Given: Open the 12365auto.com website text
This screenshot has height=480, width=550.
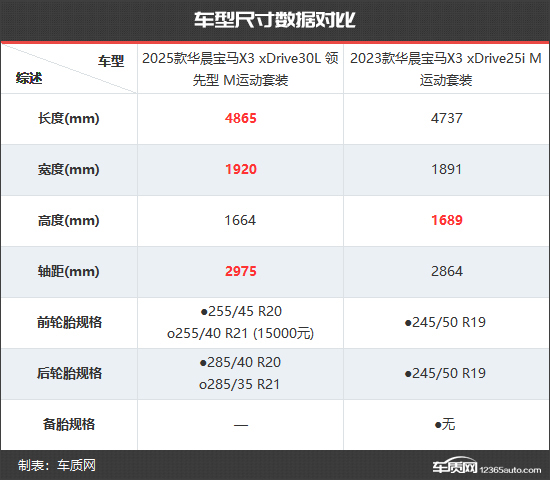Looking at the screenshot, I should tap(510, 470).
